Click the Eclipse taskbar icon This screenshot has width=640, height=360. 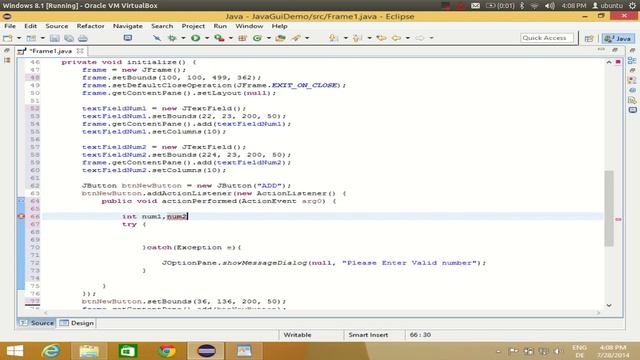(x=206, y=351)
